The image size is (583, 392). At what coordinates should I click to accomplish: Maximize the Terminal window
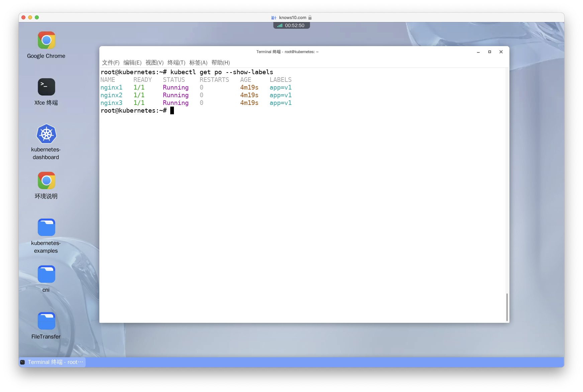pyautogui.click(x=490, y=52)
